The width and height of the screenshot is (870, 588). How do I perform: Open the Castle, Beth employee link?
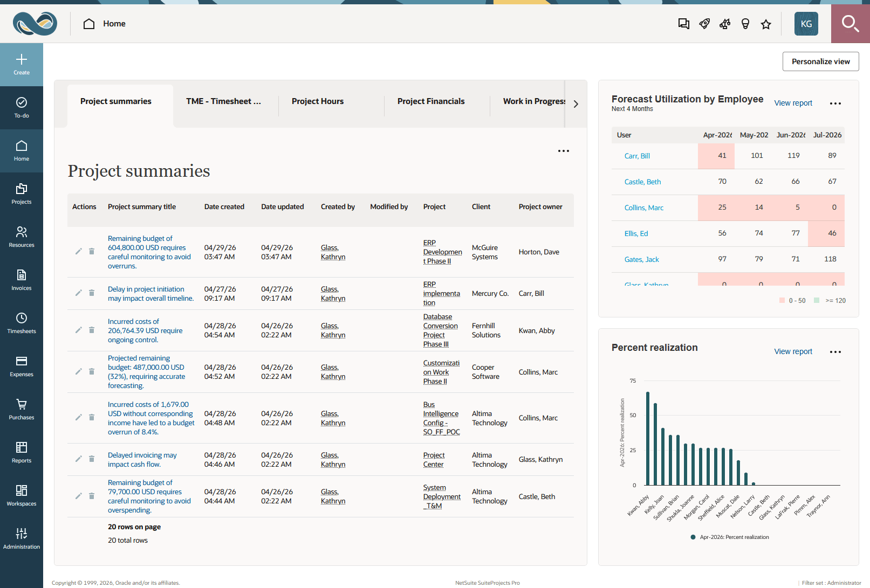click(x=642, y=182)
